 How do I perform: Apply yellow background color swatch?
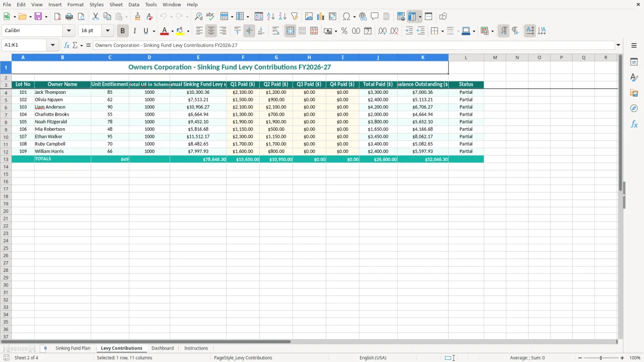pyautogui.click(x=181, y=31)
